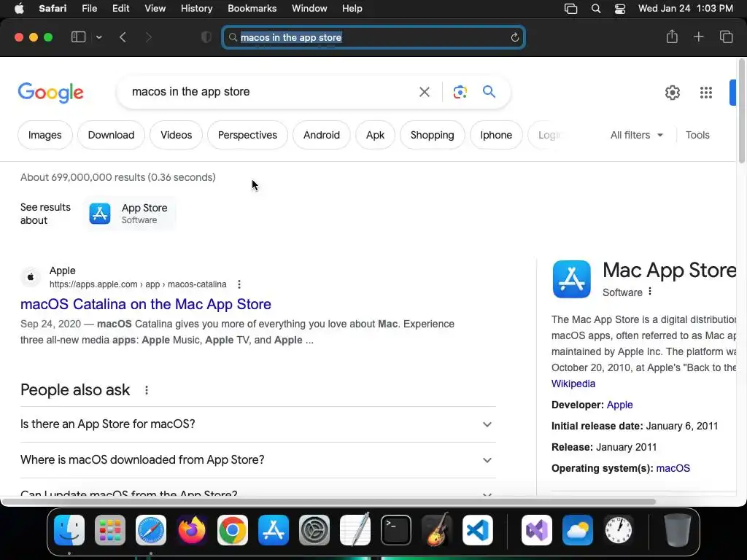Click the Google search magnifier button

click(489, 91)
